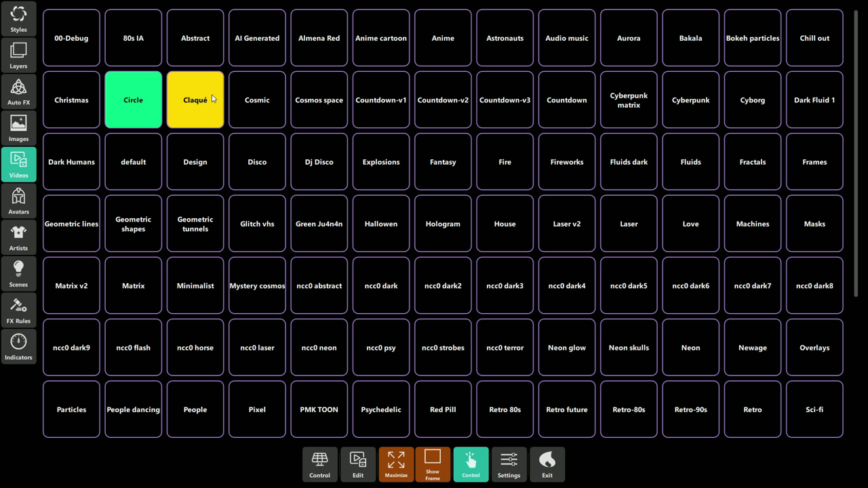Choose the Green Ju4n4n tile
Screen dimensions: 868x488
[319, 224]
